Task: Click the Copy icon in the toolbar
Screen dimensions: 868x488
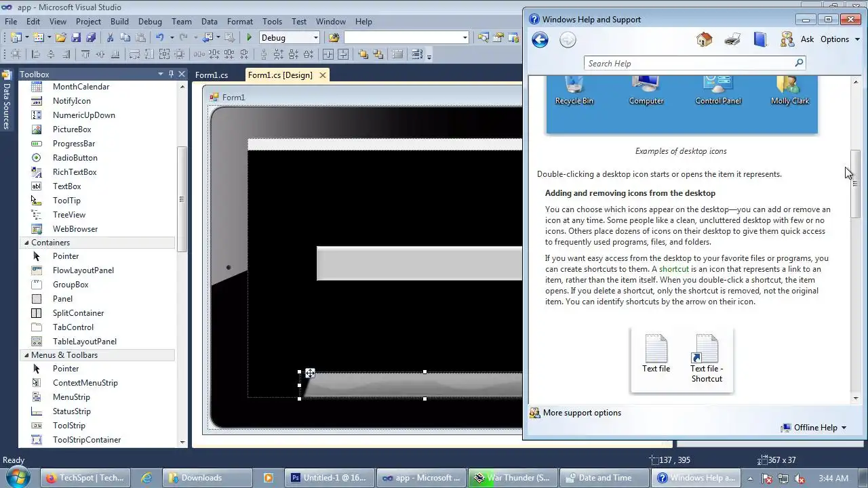Action: pos(125,38)
